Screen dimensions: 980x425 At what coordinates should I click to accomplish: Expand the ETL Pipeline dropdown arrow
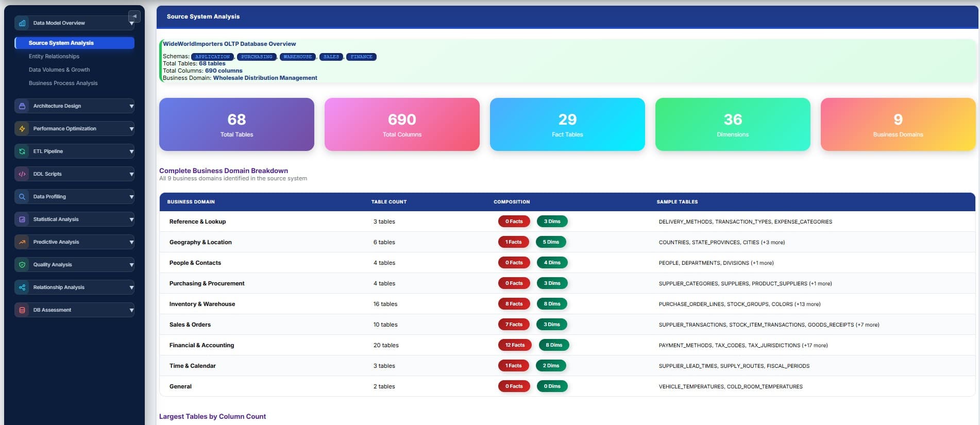[x=131, y=151]
